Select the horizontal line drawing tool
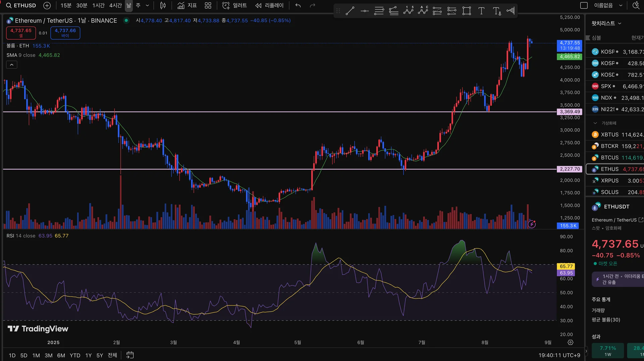644x361 pixels. point(365,11)
